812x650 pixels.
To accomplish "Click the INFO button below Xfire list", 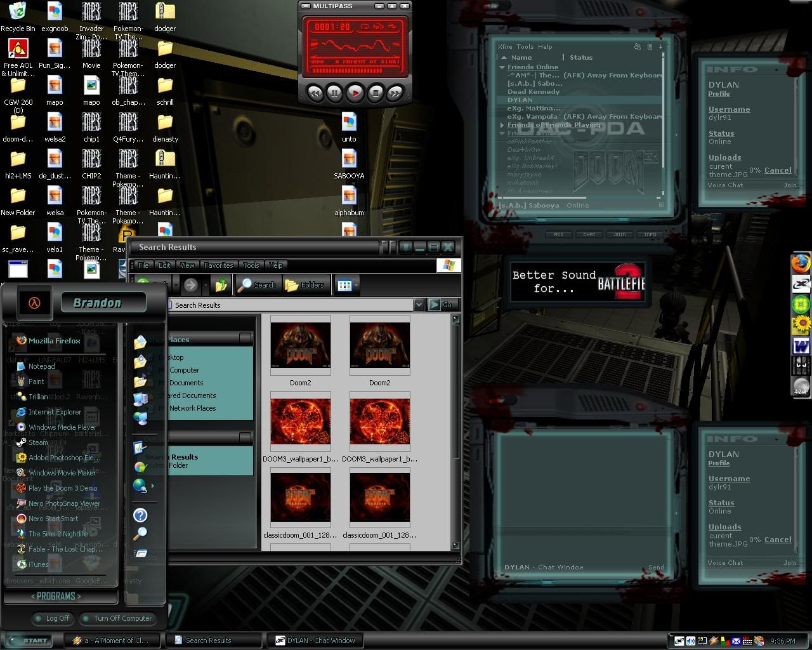I will tap(650, 234).
